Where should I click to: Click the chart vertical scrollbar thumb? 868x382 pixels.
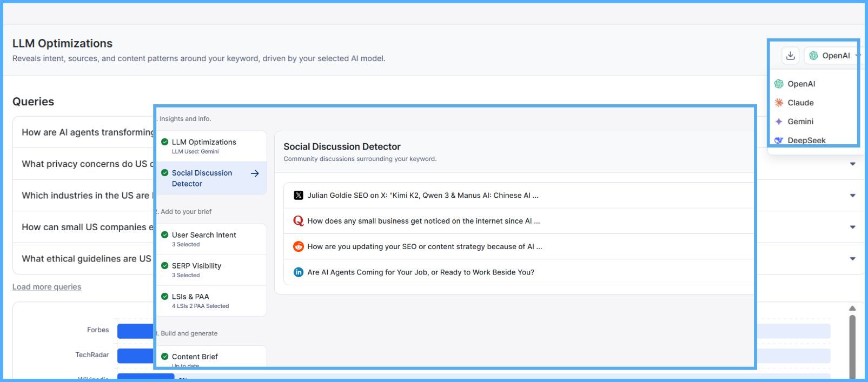852,346
